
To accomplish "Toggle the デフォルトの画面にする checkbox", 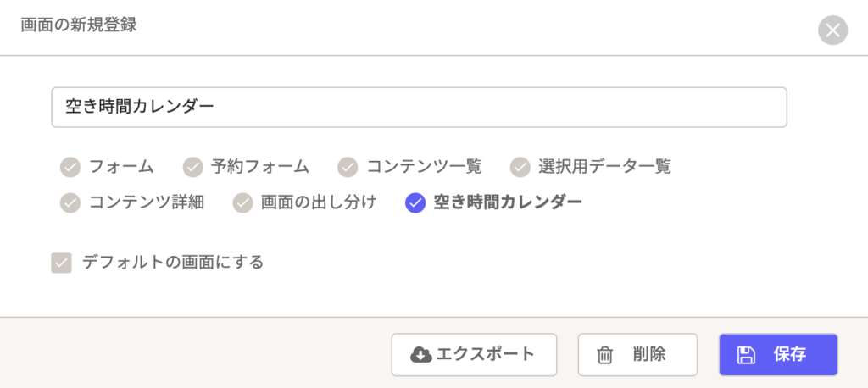I will tap(61, 263).
